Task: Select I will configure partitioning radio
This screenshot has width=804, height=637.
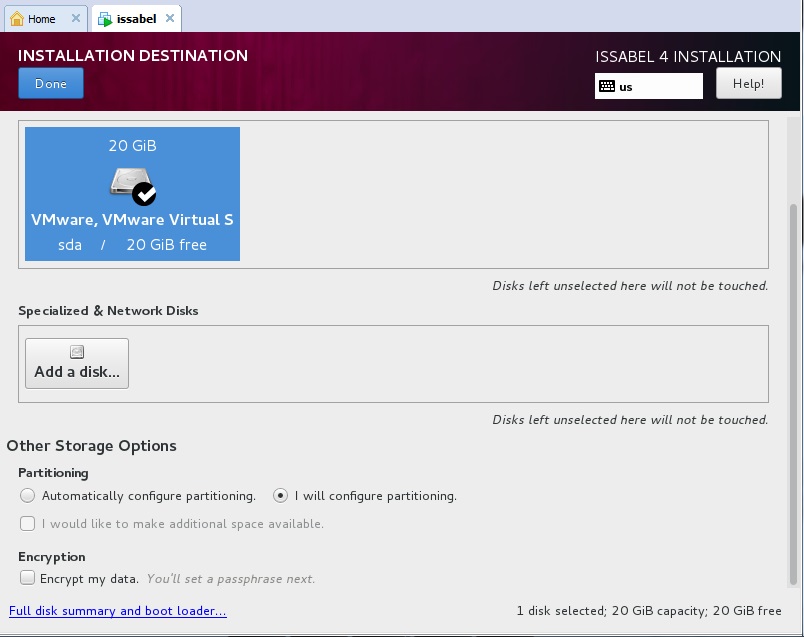Action: point(280,495)
